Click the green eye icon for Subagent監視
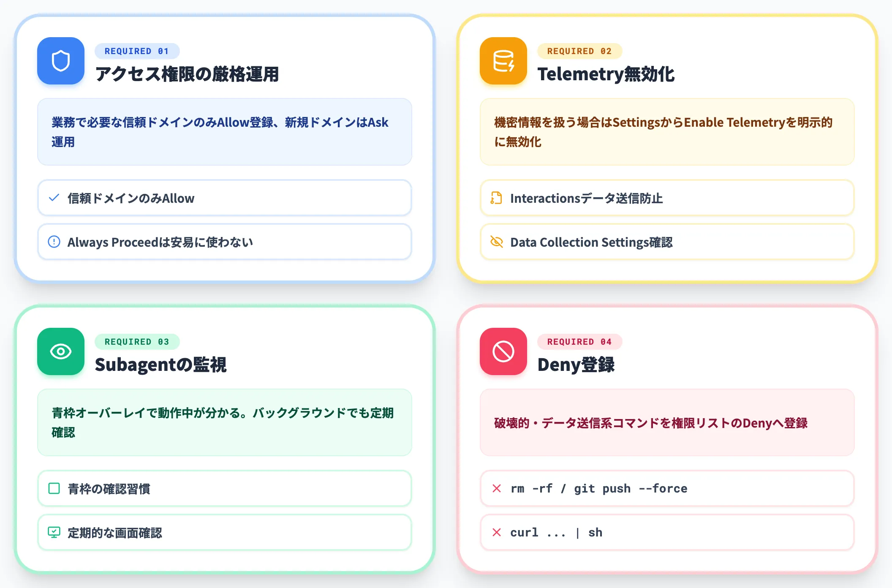 click(x=61, y=351)
